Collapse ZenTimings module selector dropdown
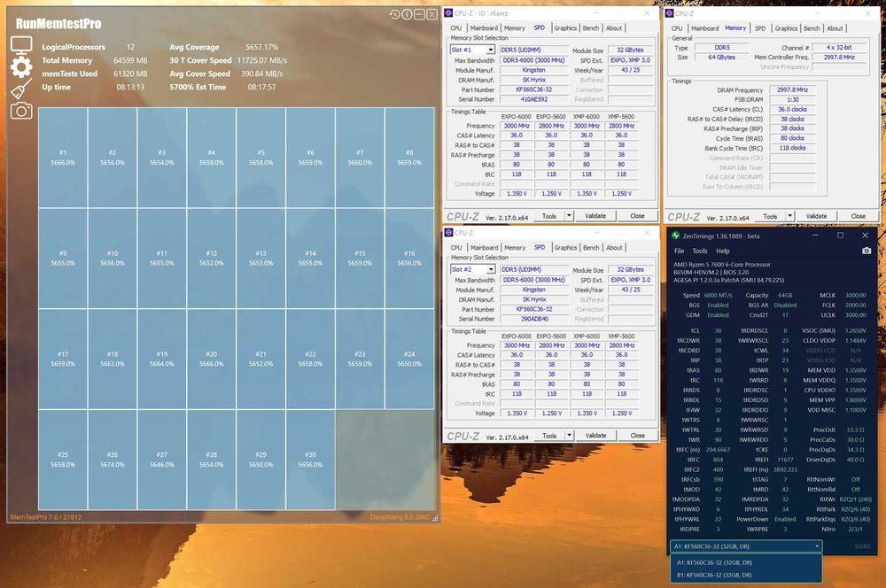This screenshot has height=588, width=886. tap(817, 546)
